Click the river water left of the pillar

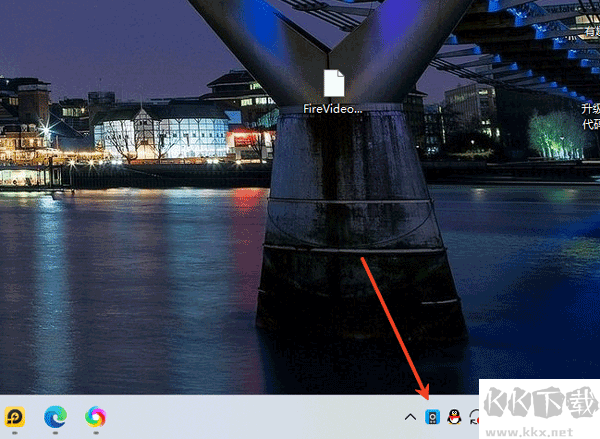pyautogui.click(x=130, y=270)
